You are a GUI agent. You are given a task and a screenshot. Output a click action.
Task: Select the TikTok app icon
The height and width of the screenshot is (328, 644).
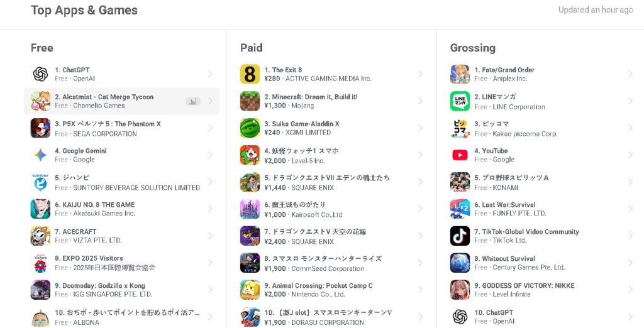click(460, 236)
